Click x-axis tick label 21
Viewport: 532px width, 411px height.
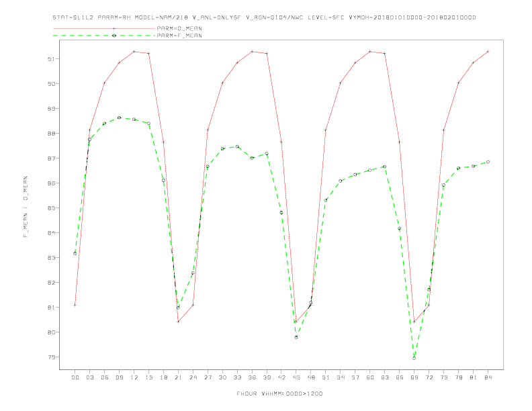[178, 377]
